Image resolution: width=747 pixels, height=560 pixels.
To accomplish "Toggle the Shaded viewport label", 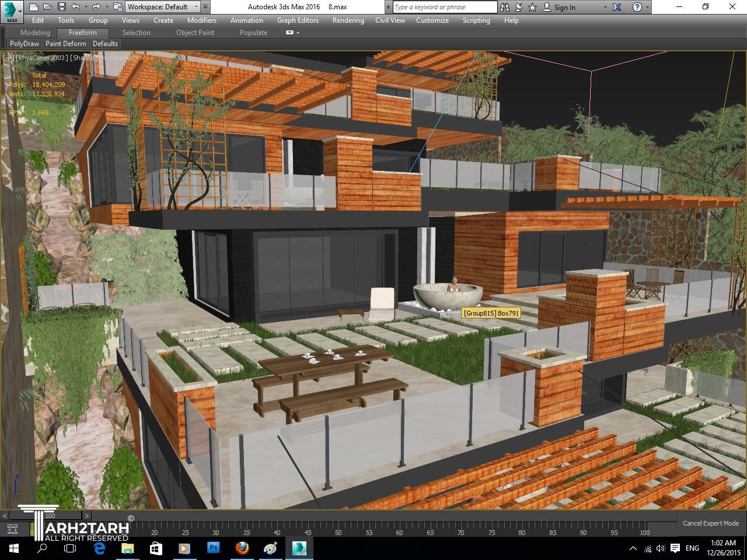I will pos(85,58).
